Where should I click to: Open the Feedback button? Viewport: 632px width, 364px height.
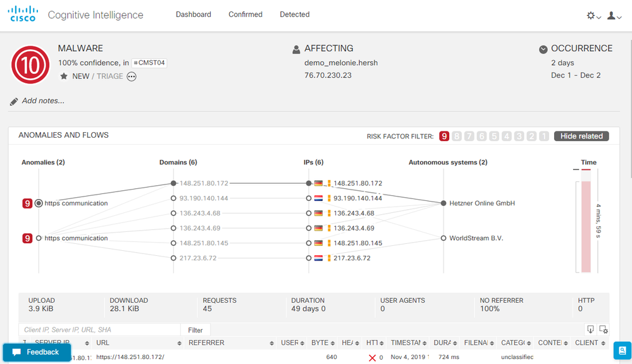click(37, 352)
